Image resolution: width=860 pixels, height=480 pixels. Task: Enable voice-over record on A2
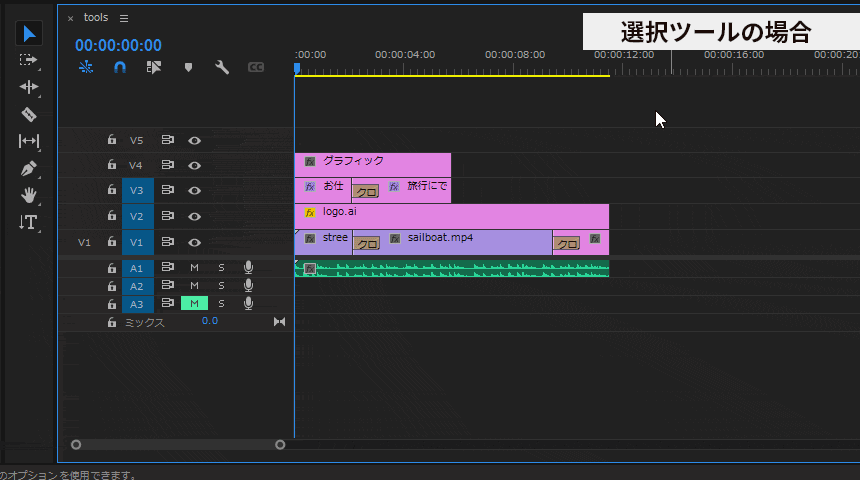[x=248, y=285]
